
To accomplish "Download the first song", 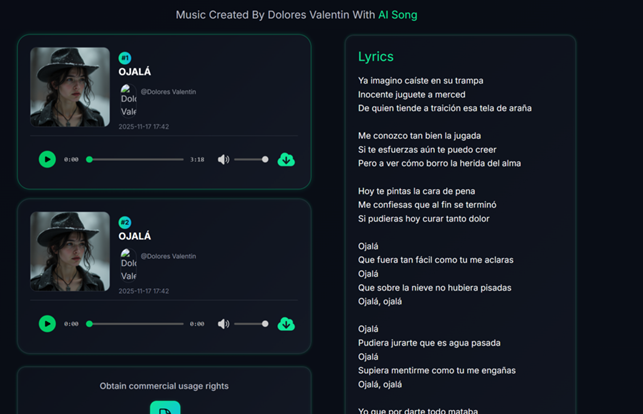I will (286, 159).
